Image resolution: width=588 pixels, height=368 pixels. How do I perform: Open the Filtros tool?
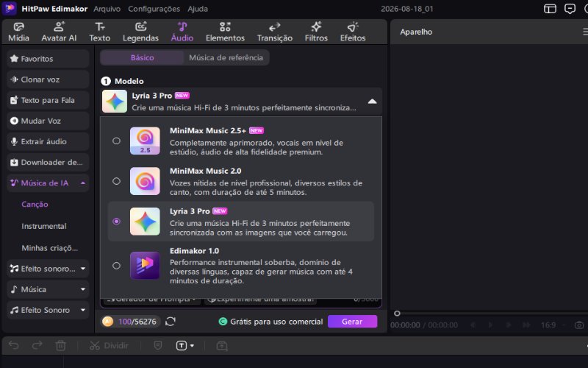316,32
